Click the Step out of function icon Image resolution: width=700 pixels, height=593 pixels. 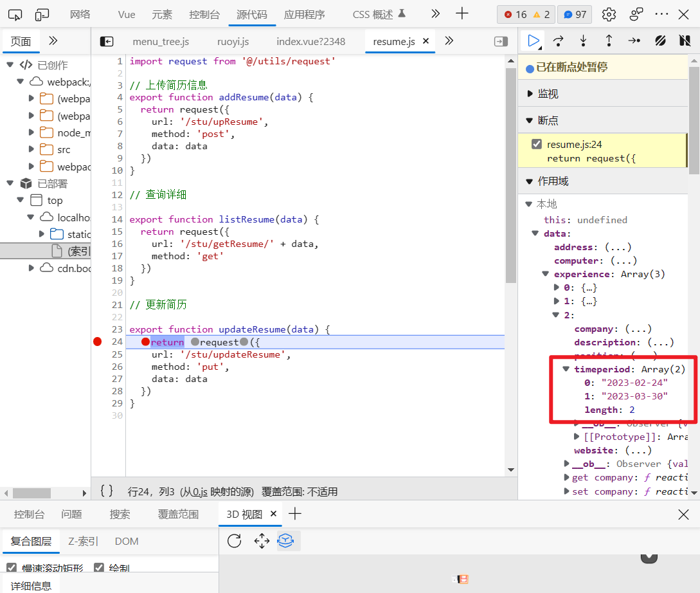609,41
